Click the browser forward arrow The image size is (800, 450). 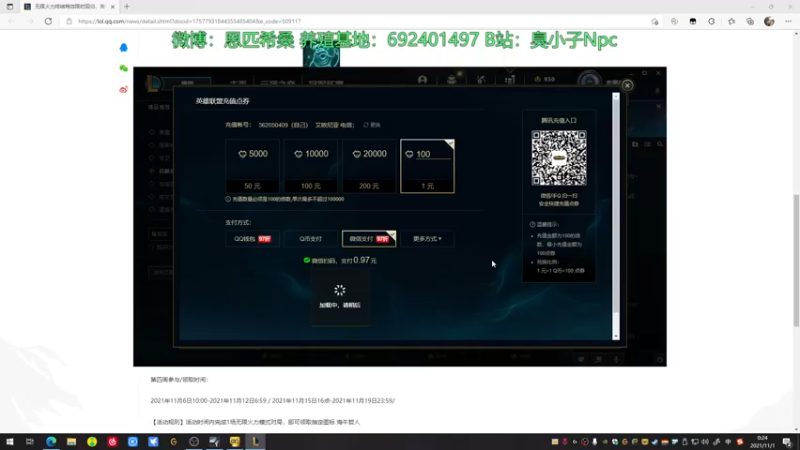click(x=30, y=21)
